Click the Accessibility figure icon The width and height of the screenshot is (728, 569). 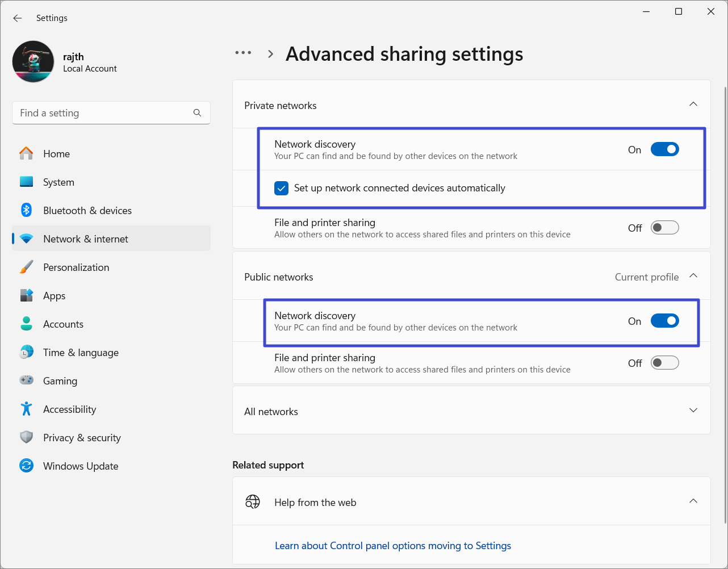click(26, 409)
